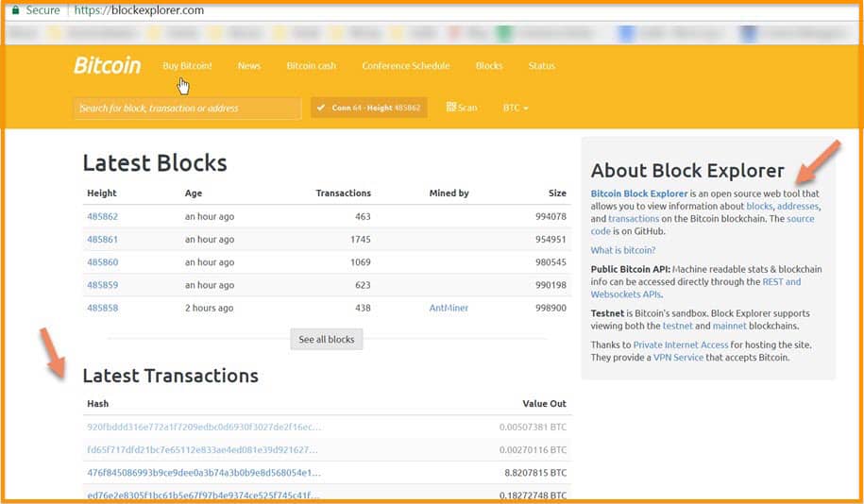Open block 485861
The height and width of the screenshot is (504, 864).
[103, 240]
